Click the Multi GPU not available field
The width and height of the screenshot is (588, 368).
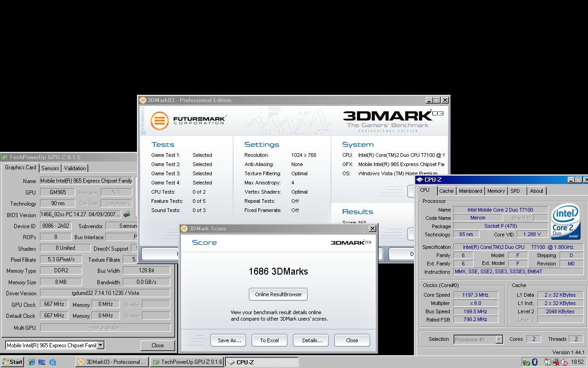(x=105, y=328)
